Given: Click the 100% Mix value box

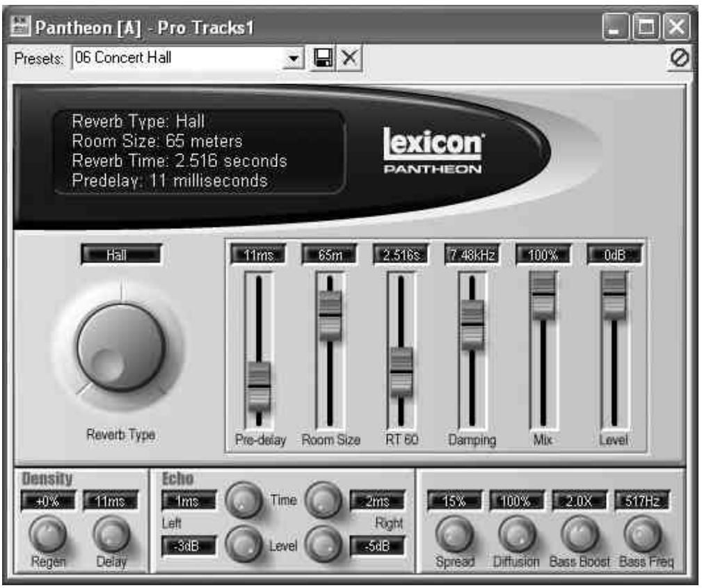Looking at the screenshot, I should (x=543, y=255).
